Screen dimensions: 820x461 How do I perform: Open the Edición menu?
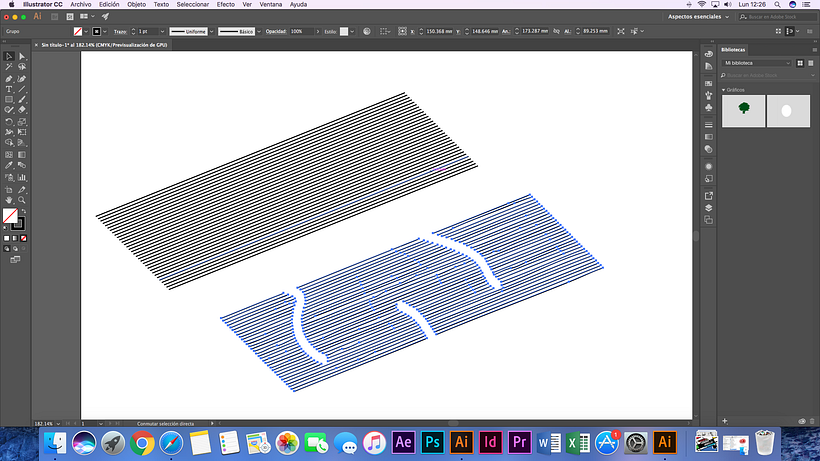click(x=109, y=4)
